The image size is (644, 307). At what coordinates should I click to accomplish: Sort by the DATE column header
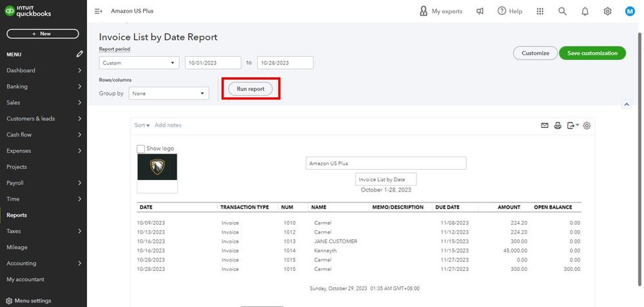[x=146, y=207]
